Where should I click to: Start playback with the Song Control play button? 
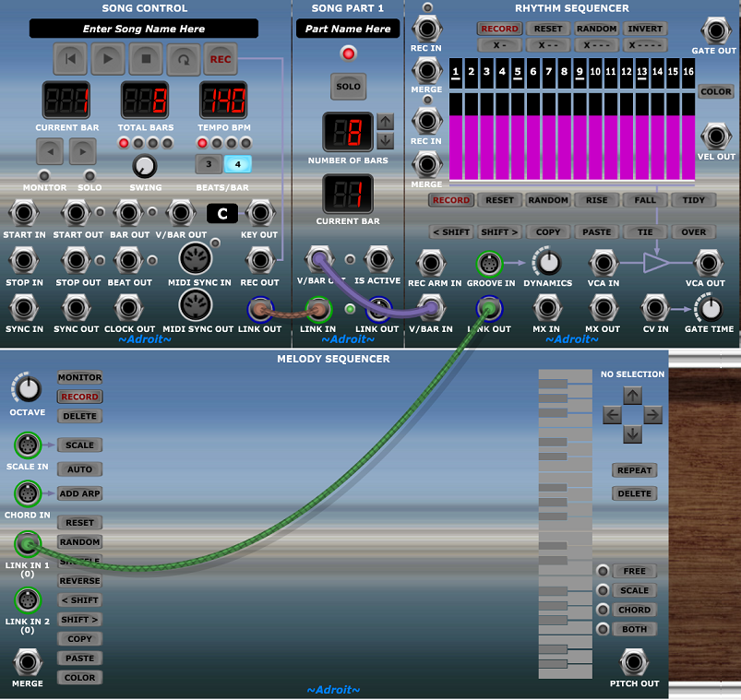(108, 59)
